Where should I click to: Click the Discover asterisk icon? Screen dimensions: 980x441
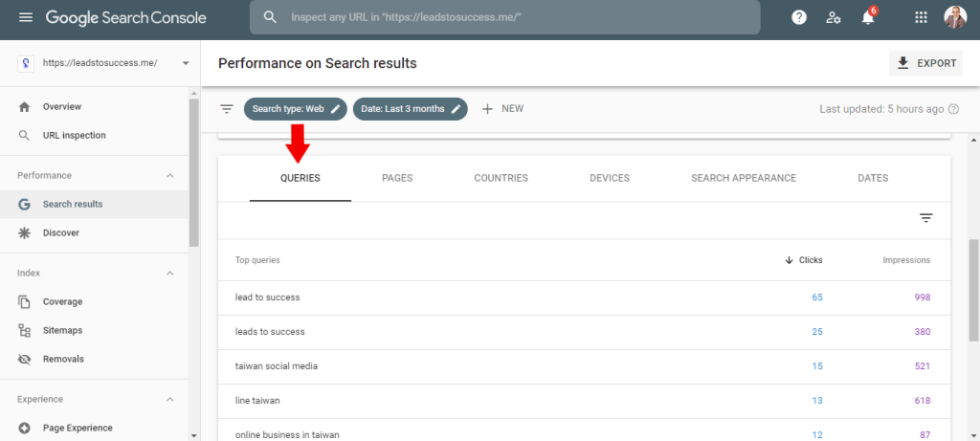[24, 233]
